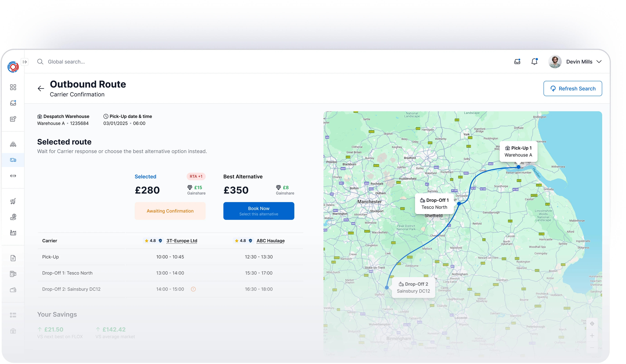The image size is (626, 364).
Task: Select the truck routes icon in sidebar
Action: [x=13, y=160]
